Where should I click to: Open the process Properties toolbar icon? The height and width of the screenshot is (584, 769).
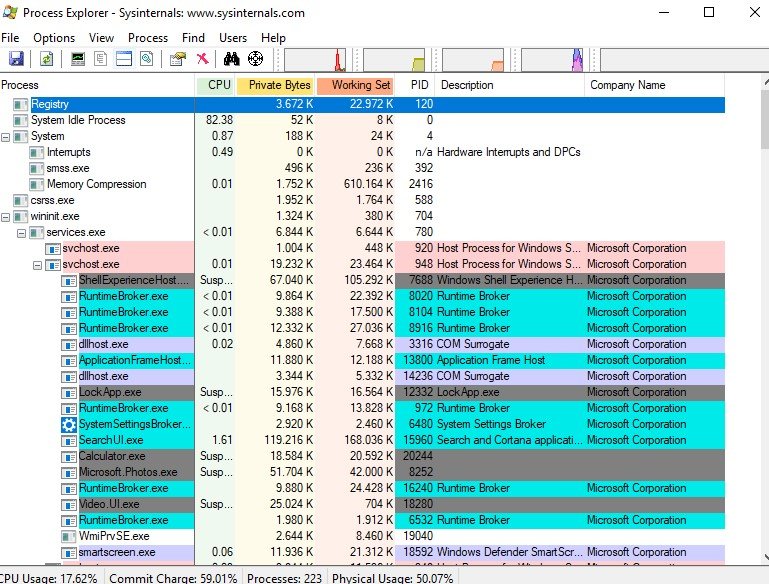(x=178, y=59)
